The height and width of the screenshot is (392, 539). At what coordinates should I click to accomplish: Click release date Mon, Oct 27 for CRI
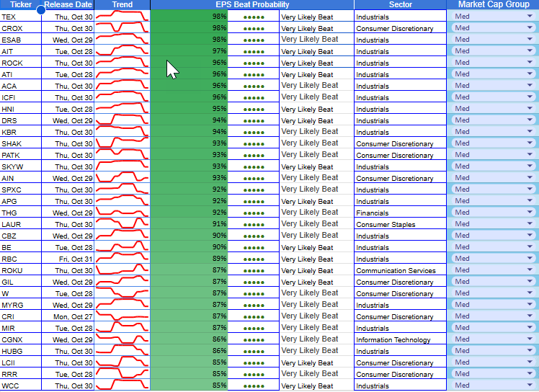tap(68, 316)
